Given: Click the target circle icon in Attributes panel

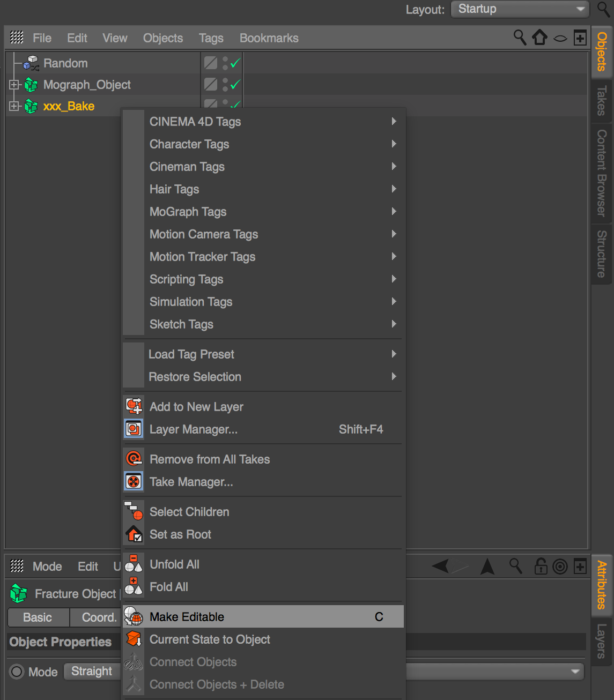Looking at the screenshot, I should [x=560, y=567].
